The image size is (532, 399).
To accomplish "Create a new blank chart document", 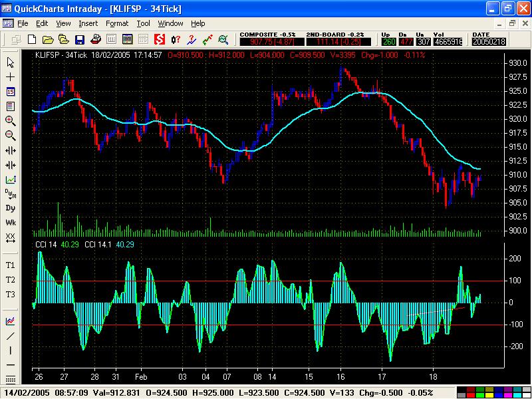I will 32,39.
